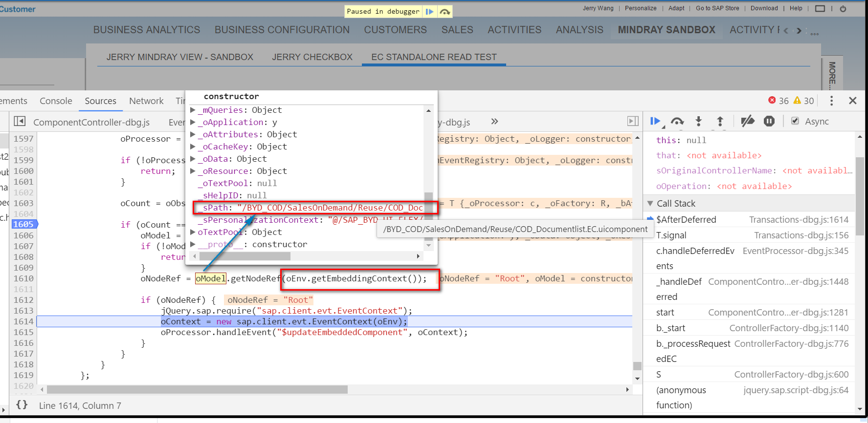This screenshot has height=423, width=868.
Task: Select $AfterDeferred call stack frame
Action: point(752,220)
